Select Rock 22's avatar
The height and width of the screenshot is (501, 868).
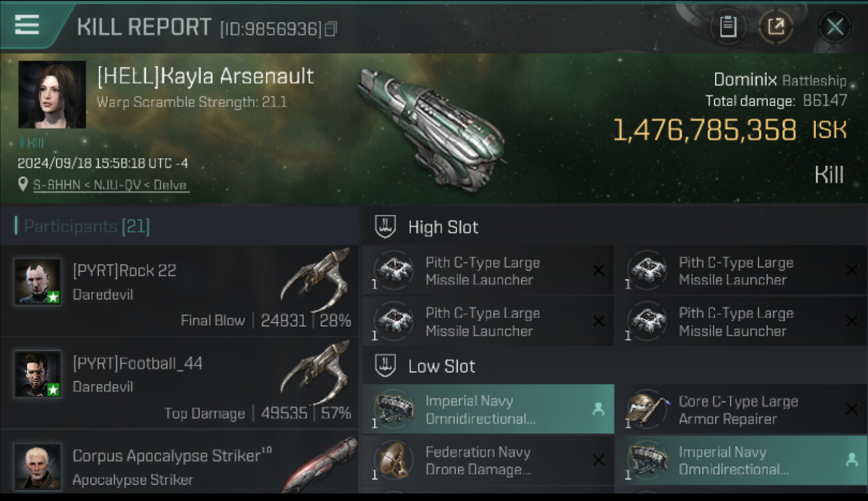[x=37, y=281]
